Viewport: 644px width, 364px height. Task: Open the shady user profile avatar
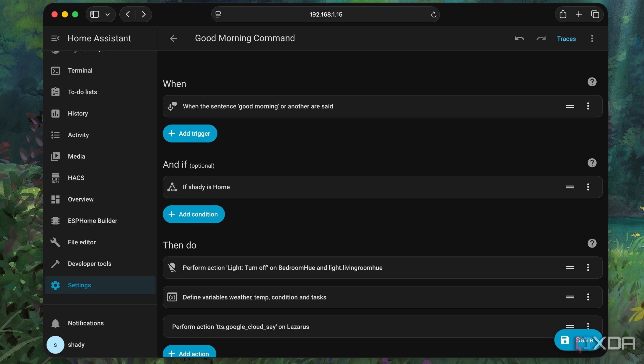point(55,345)
